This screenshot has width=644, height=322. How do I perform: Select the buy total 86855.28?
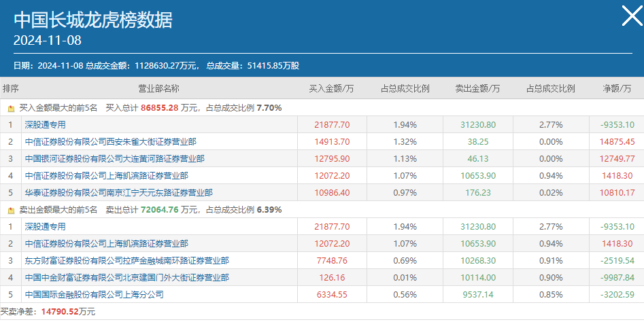160,108
